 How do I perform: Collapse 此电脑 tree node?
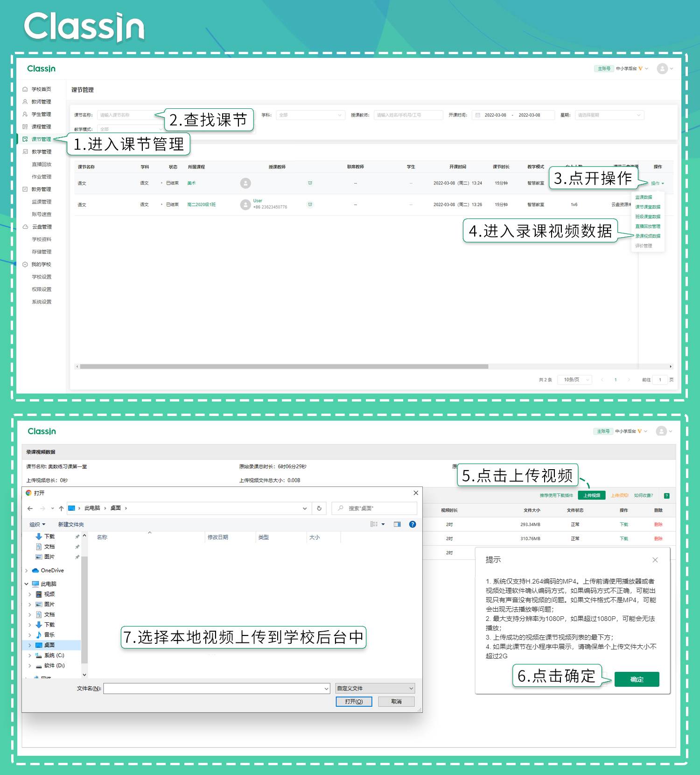pos(27,584)
